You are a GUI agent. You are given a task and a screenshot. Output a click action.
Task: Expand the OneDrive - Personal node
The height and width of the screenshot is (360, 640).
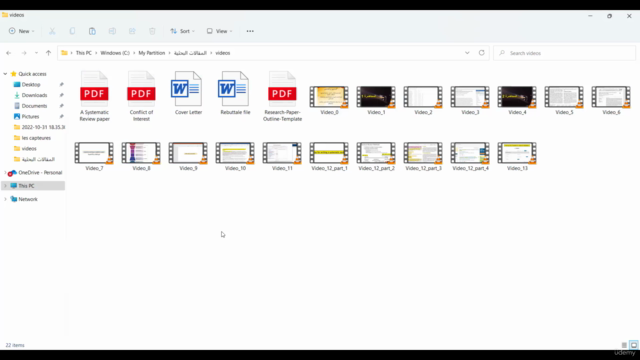coord(5,173)
